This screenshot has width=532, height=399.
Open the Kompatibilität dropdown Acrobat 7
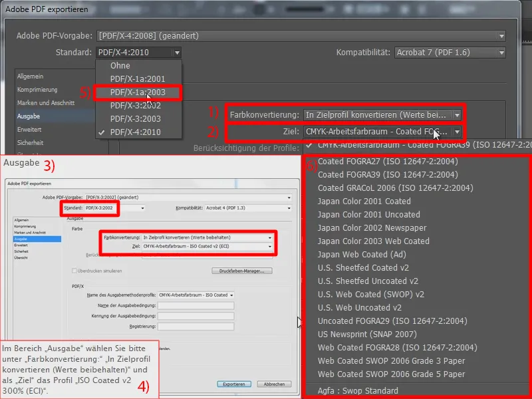pos(450,53)
